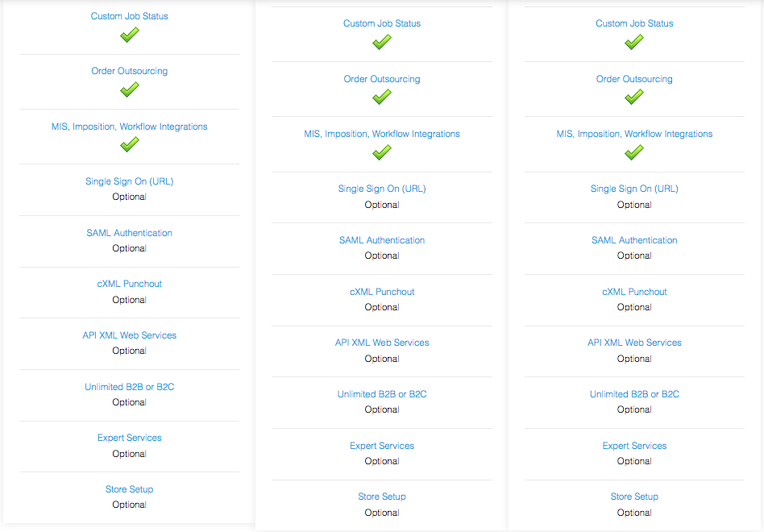764x532 pixels.
Task: Open Custom Job Status link in middle column
Action: (382, 23)
